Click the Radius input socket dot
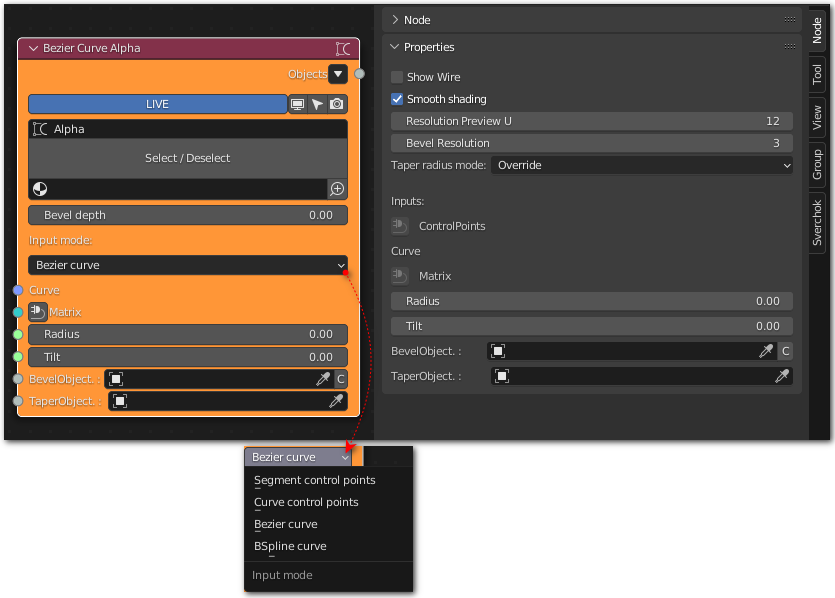 (18, 334)
